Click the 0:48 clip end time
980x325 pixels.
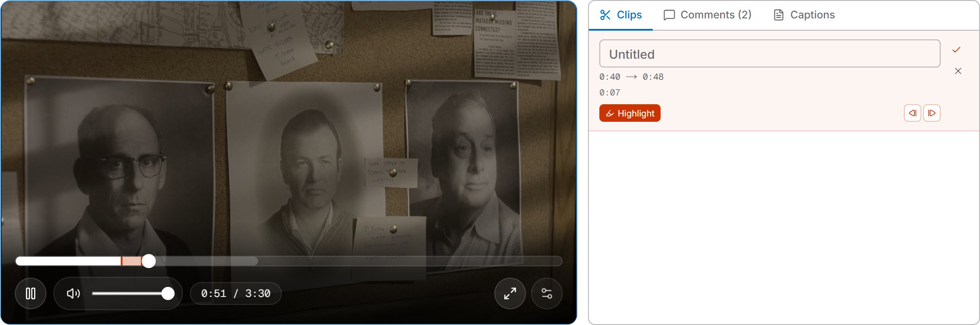coord(653,77)
